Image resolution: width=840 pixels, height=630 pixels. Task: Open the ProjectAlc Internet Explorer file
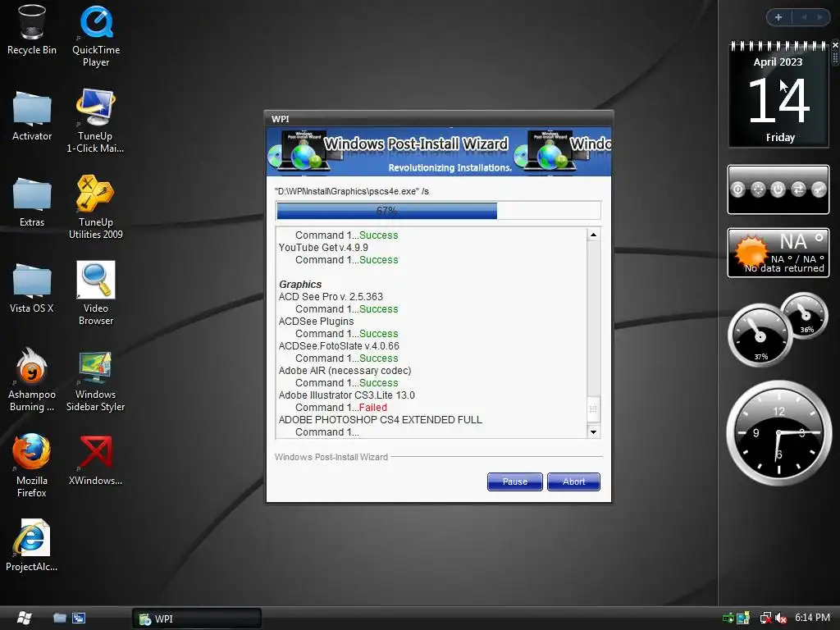pyautogui.click(x=32, y=546)
